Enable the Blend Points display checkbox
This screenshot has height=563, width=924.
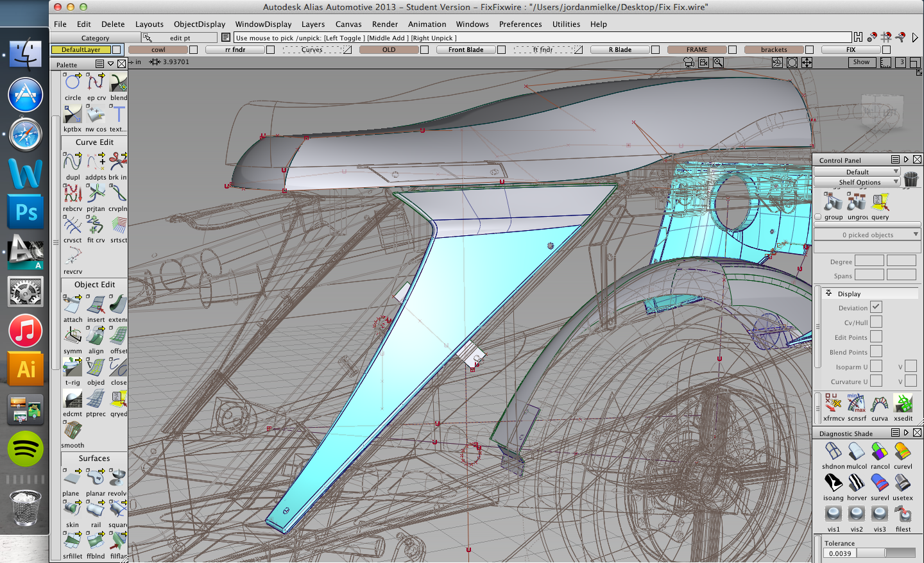pyautogui.click(x=876, y=351)
